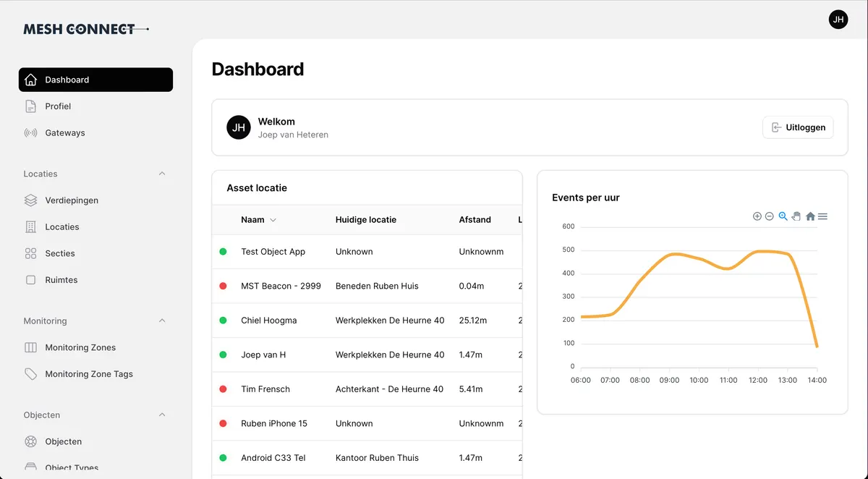Screen dimensions: 868x479
Task: Open Objecten via its wheel icon
Action: [x=30, y=441]
